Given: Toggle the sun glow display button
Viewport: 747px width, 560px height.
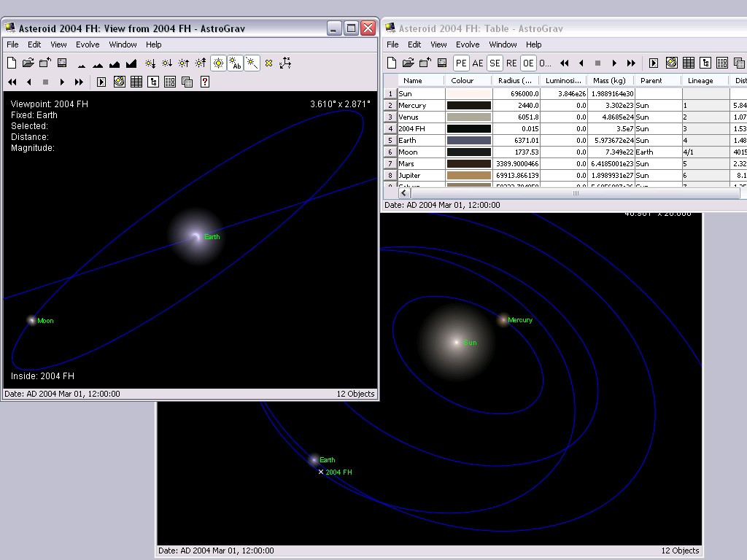Looking at the screenshot, I should (218, 63).
